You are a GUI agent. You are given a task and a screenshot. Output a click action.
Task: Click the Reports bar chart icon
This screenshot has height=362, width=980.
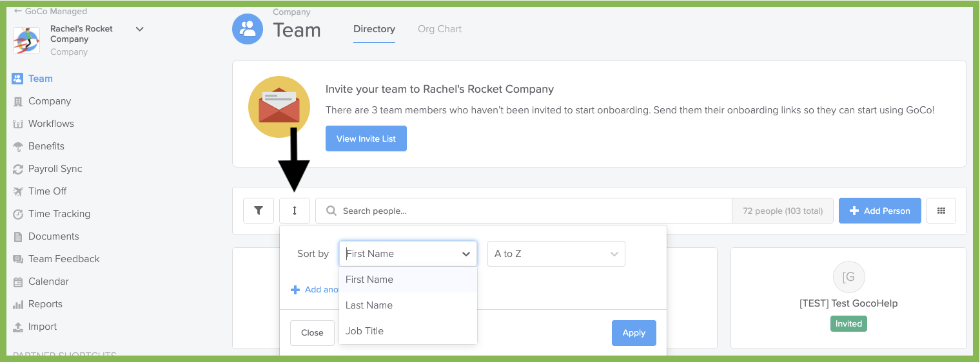[17, 304]
